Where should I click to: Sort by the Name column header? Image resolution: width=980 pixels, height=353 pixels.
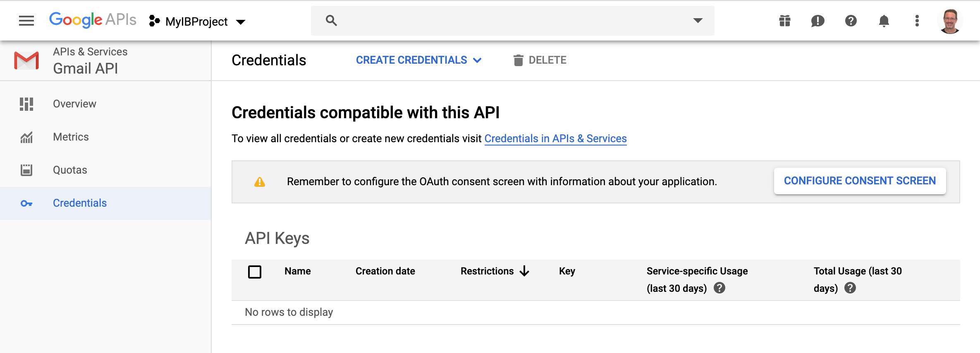point(298,271)
